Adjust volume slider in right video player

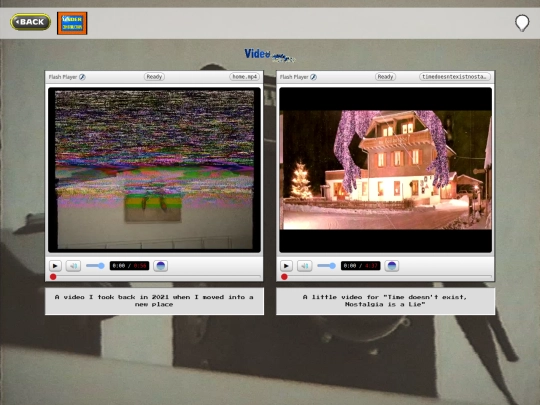click(x=326, y=266)
